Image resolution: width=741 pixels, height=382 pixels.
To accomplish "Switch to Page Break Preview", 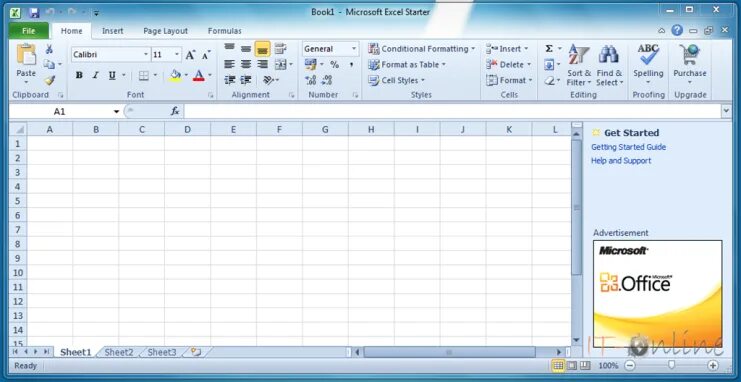I will (585, 365).
